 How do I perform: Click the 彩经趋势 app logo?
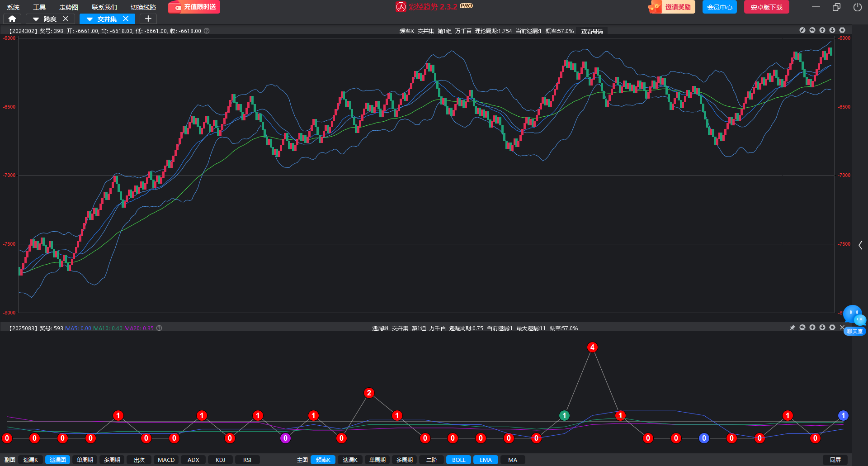point(401,7)
